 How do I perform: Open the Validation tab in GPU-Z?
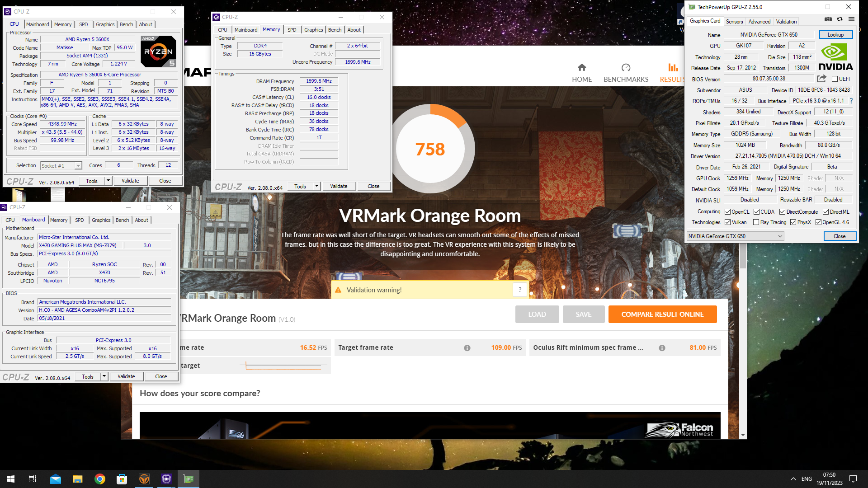pyautogui.click(x=786, y=22)
